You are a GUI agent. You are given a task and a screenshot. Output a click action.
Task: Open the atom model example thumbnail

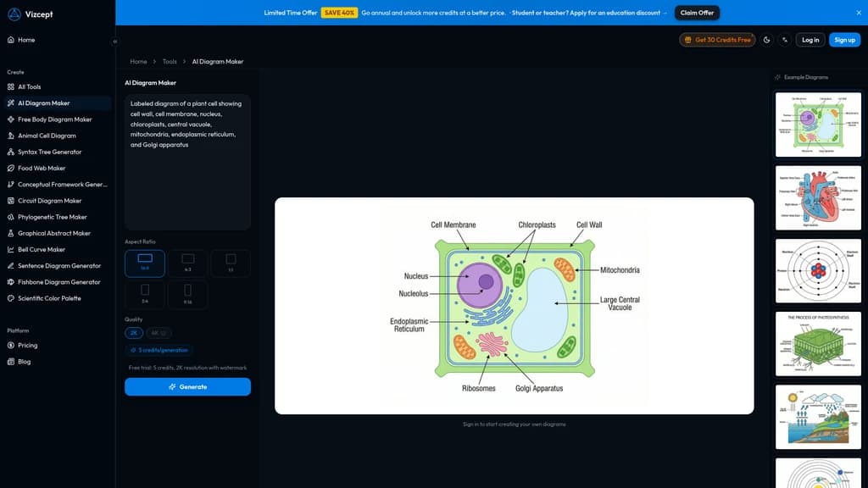(x=818, y=270)
